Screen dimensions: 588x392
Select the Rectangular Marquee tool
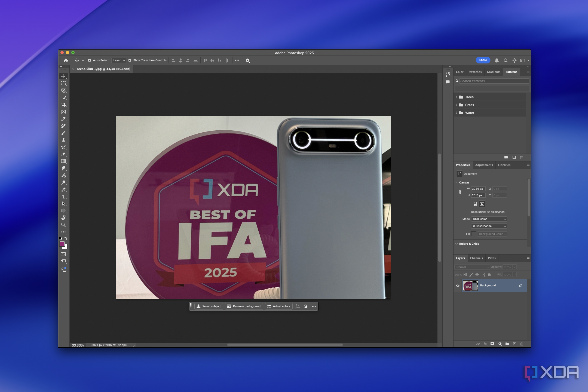(x=63, y=83)
